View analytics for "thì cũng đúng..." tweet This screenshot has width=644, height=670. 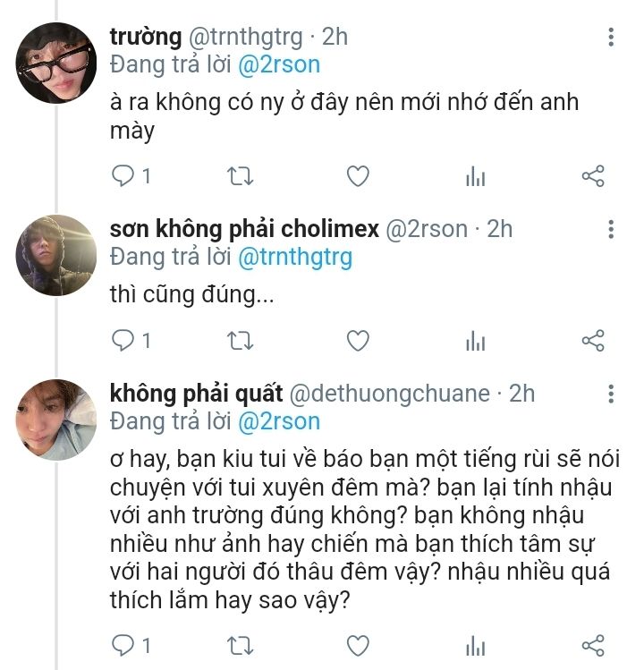475,341
